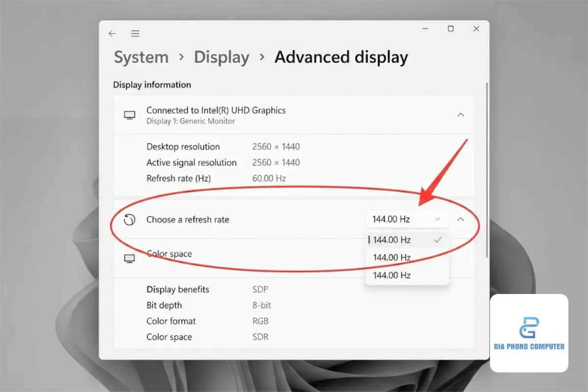The width and height of the screenshot is (588, 392).
Task: Collapse the Choose a refresh rate section
Action: click(x=461, y=219)
